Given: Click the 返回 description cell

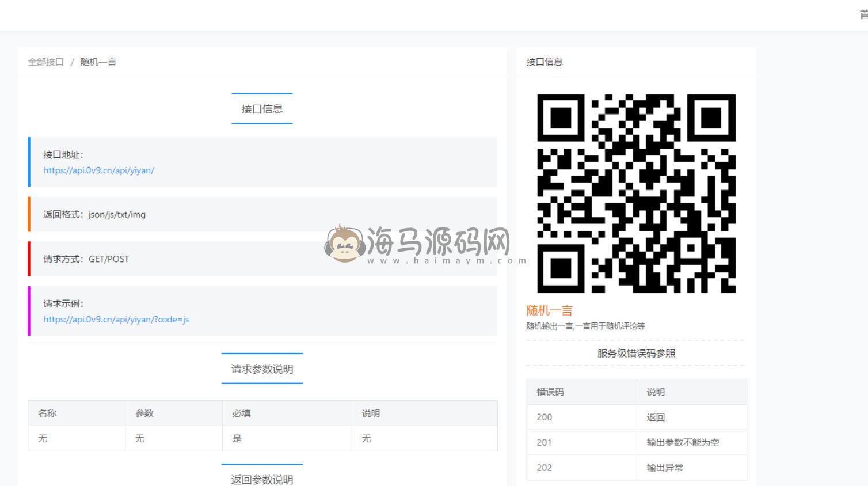Looking at the screenshot, I should click(692, 417).
